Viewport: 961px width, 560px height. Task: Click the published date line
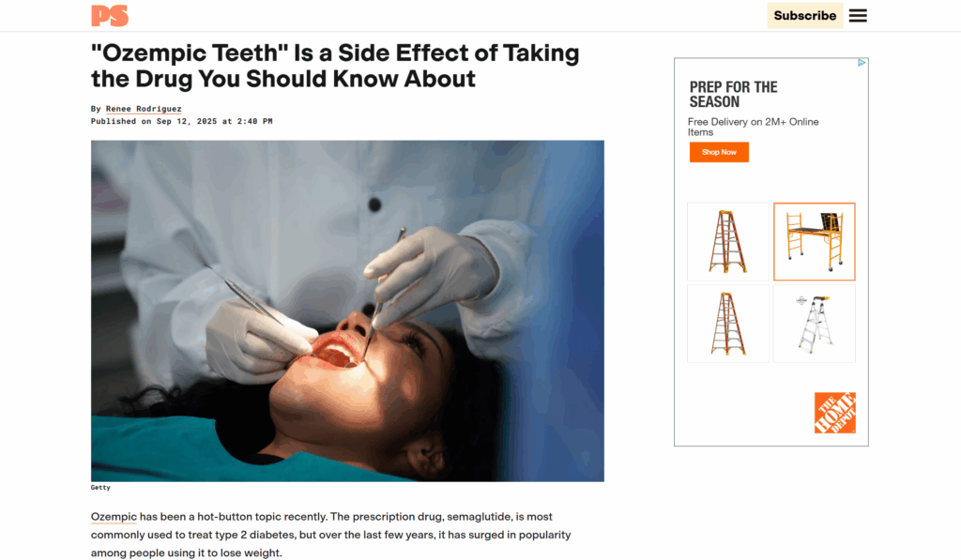coord(181,121)
